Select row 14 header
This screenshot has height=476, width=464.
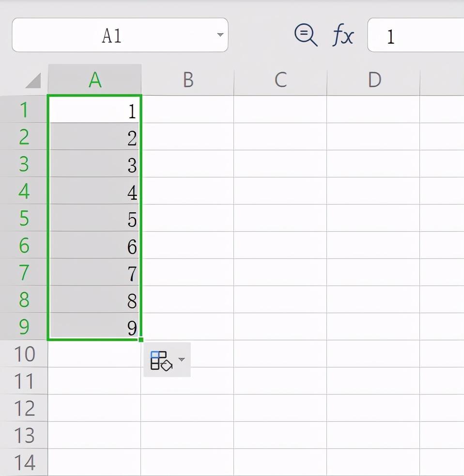(24, 462)
